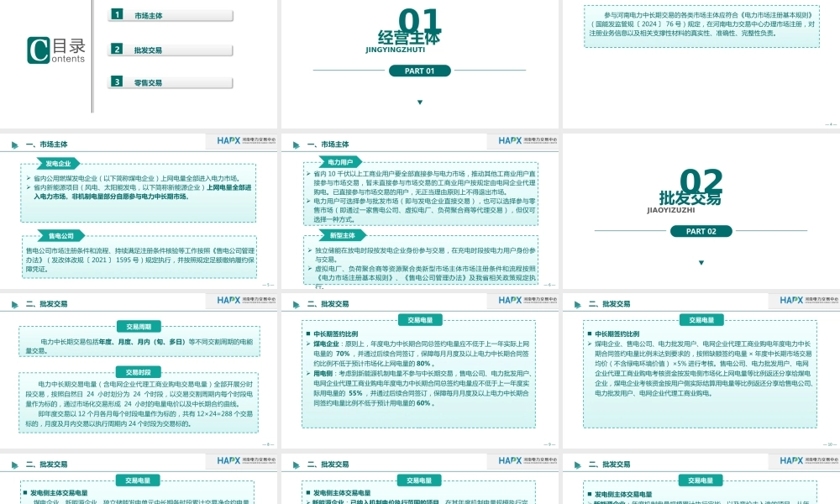The image size is (840, 504).
Task: Click the number 3 badge beside 零售交易
Action: pos(117,81)
